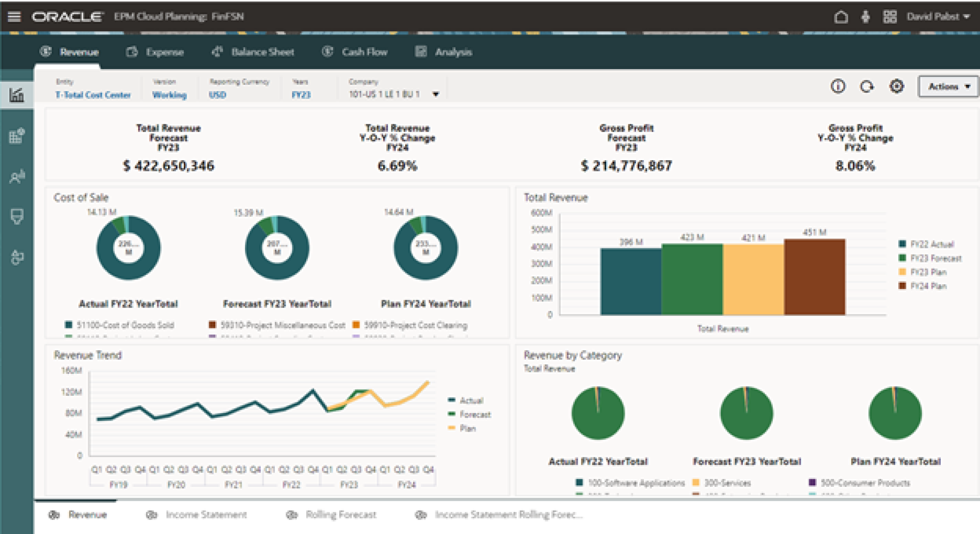The height and width of the screenshot is (534, 980).
Task: Click the Forecast FY23 YearTotal donut chart
Action: pos(277,248)
